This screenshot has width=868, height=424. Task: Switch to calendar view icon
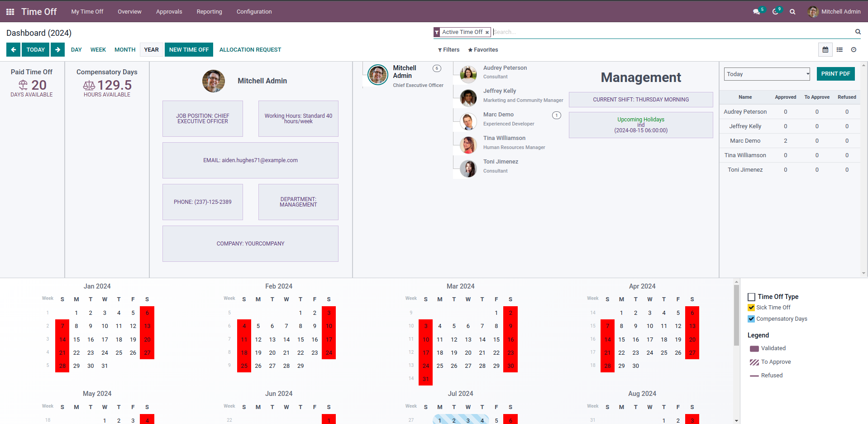point(825,50)
